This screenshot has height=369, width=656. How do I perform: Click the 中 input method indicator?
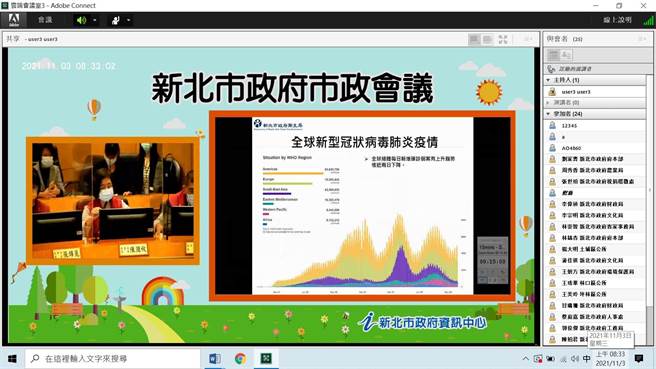click(x=587, y=359)
